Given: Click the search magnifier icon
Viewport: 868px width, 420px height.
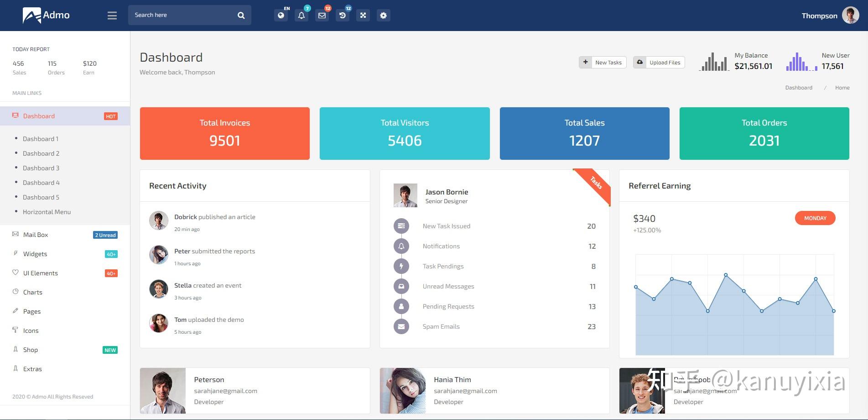Looking at the screenshot, I should (x=241, y=16).
